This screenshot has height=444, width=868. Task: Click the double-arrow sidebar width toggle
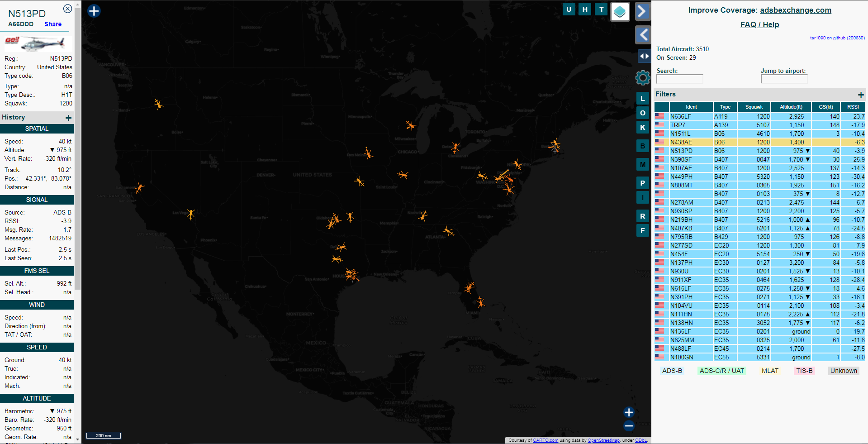[x=644, y=56]
